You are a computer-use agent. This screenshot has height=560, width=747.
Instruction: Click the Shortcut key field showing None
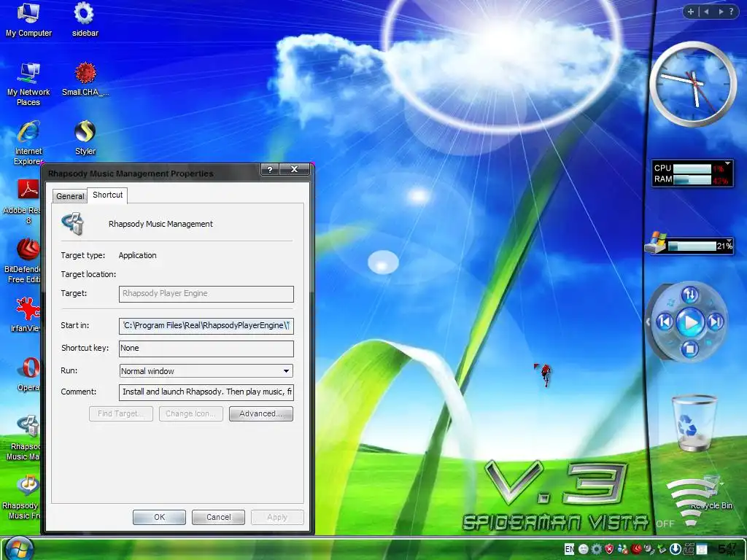pyautogui.click(x=206, y=349)
